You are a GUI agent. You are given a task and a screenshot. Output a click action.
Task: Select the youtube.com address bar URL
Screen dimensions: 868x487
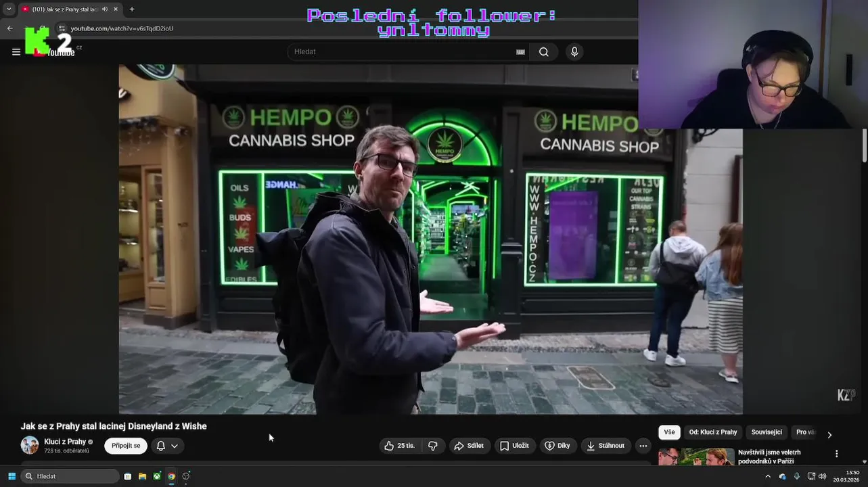click(x=122, y=28)
